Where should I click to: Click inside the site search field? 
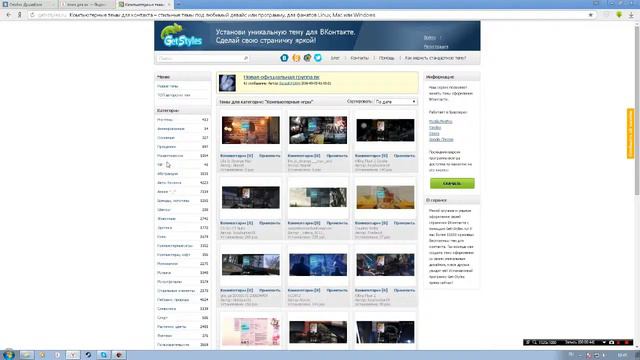(200, 58)
